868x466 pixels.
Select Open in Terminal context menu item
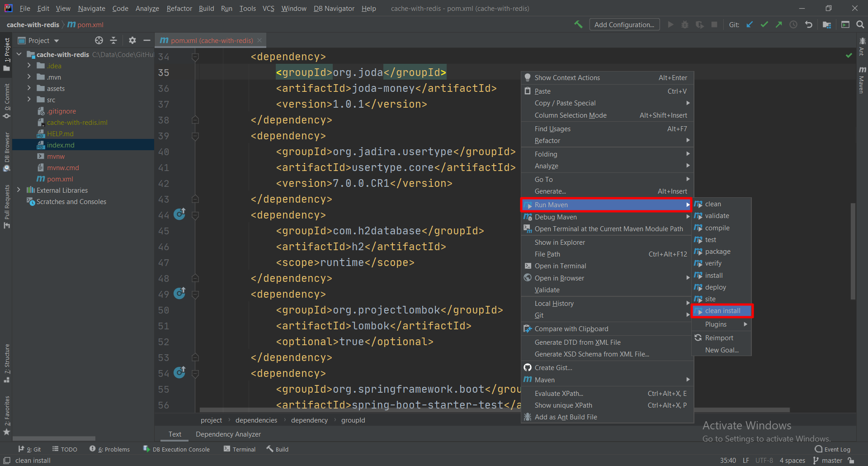pos(607,266)
